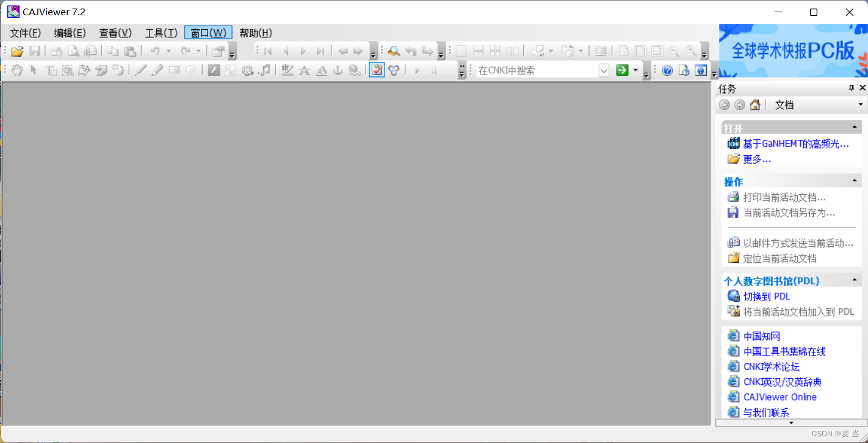
Task: Click the green arrow search Go button
Action: [622, 70]
